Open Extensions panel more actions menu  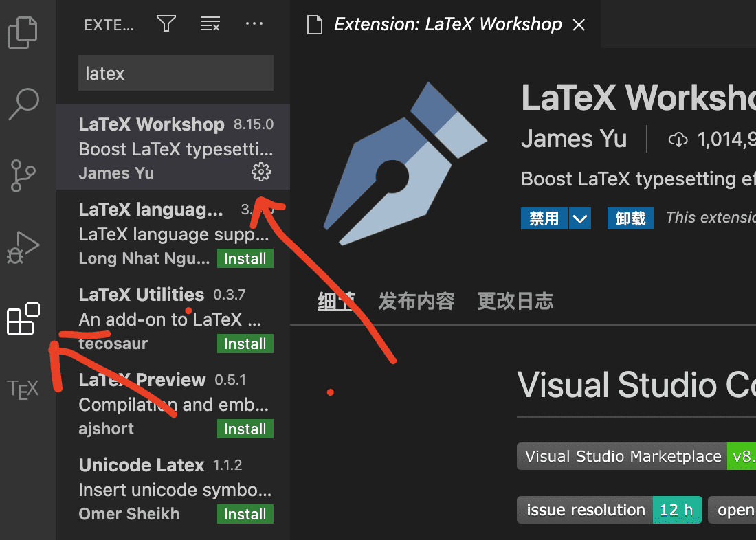(254, 23)
